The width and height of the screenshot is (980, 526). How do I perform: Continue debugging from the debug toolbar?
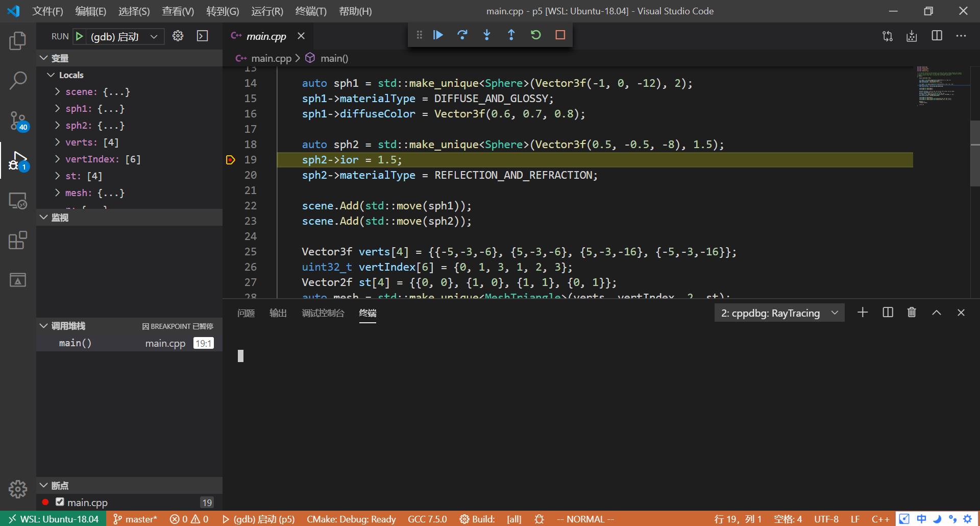tap(438, 35)
